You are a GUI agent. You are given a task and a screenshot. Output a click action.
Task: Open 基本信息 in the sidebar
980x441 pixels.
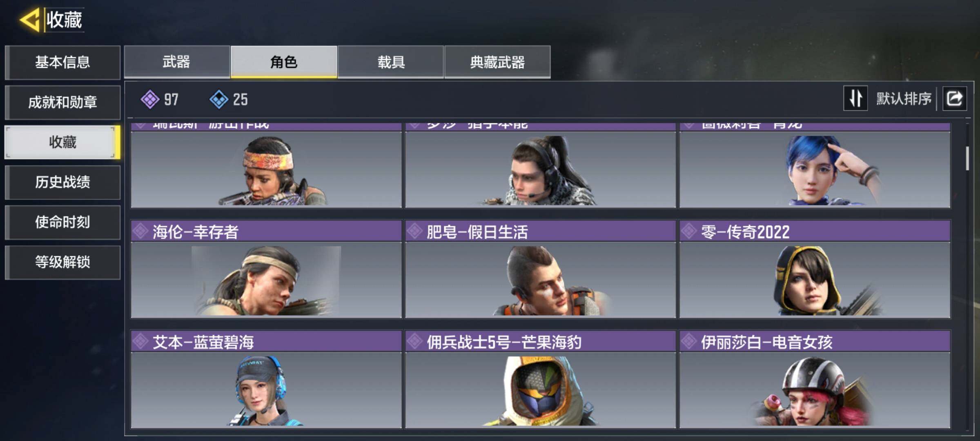62,62
